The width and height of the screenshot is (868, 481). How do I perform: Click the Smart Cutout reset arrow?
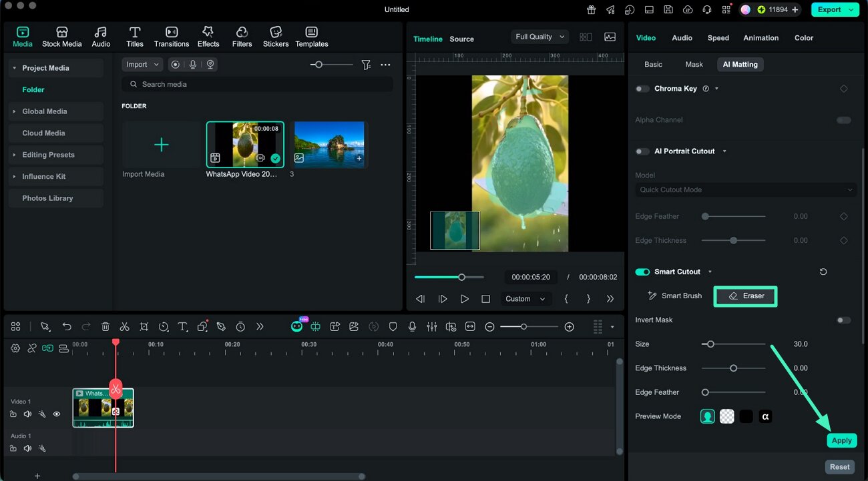click(x=823, y=272)
